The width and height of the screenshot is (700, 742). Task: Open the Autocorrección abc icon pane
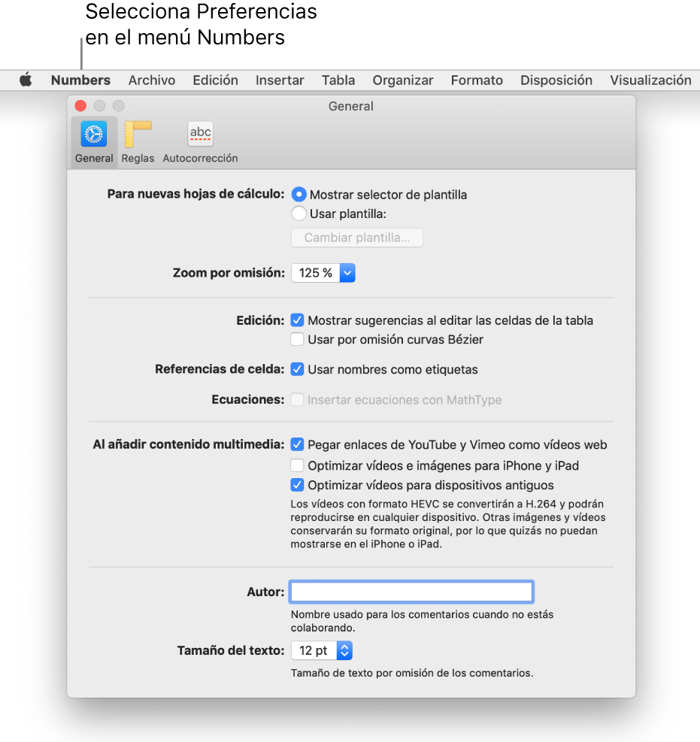click(x=200, y=134)
